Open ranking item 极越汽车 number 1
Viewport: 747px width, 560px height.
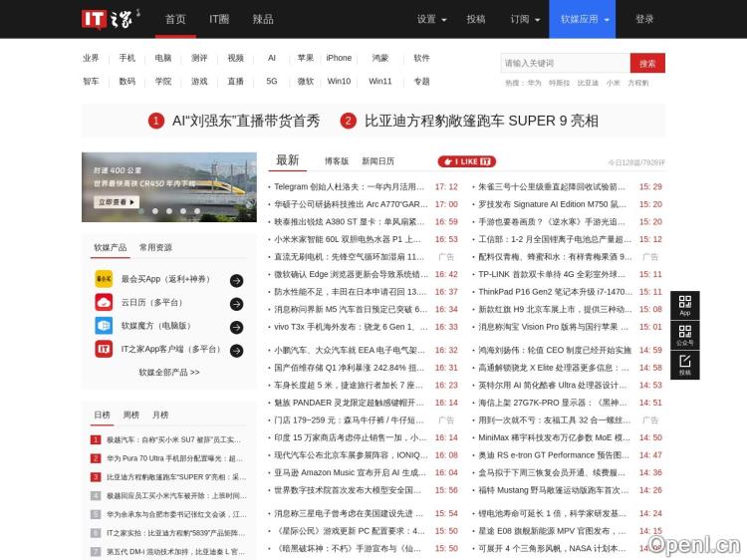point(174,439)
